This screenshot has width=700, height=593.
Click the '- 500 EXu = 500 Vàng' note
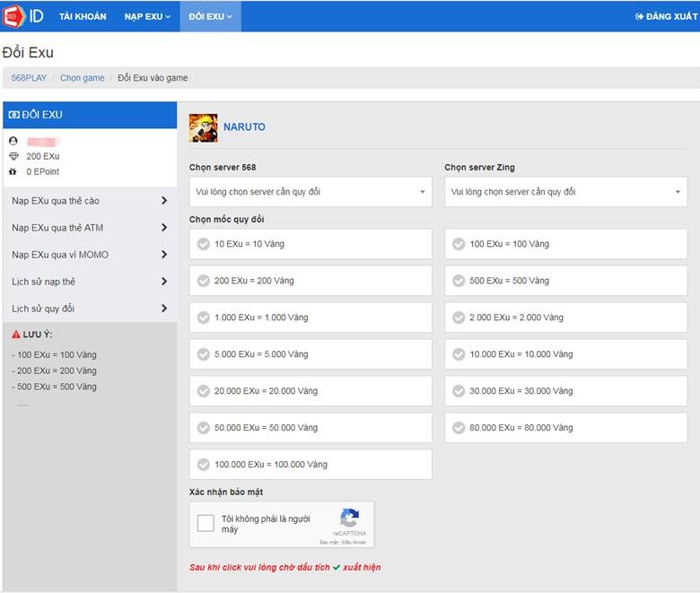(55, 387)
